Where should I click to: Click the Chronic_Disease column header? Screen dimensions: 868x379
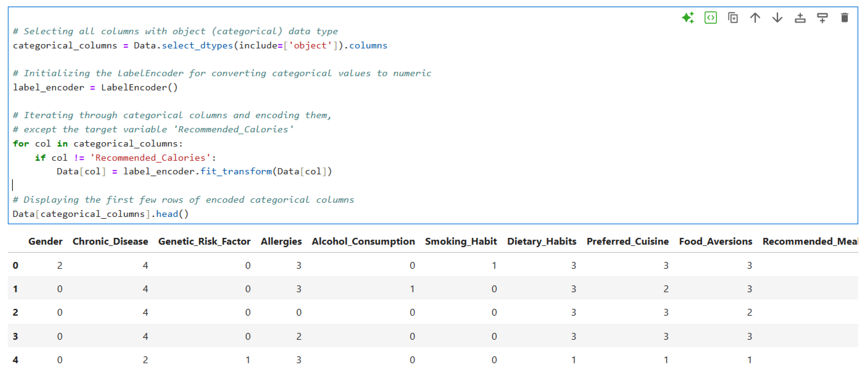click(110, 241)
